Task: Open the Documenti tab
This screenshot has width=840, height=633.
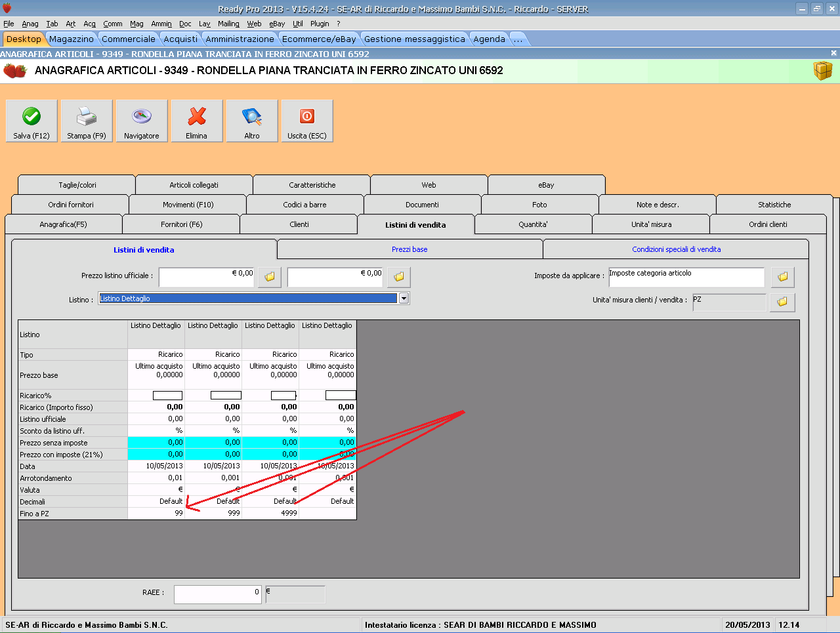Action: (x=423, y=205)
